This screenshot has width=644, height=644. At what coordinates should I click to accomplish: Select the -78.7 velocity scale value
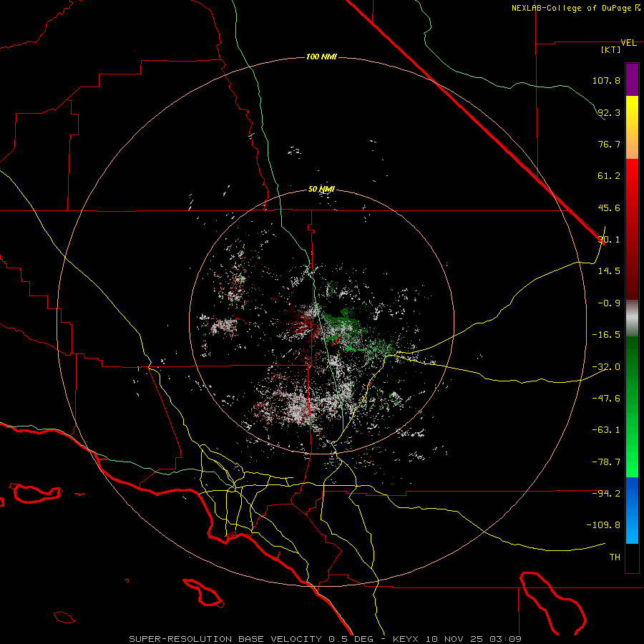[x=606, y=462]
